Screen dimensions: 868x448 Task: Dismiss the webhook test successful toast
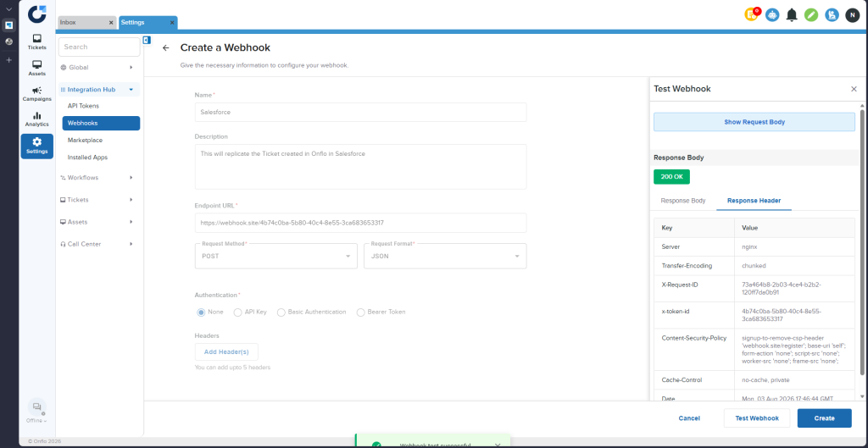pyautogui.click(x=497, y=445)
